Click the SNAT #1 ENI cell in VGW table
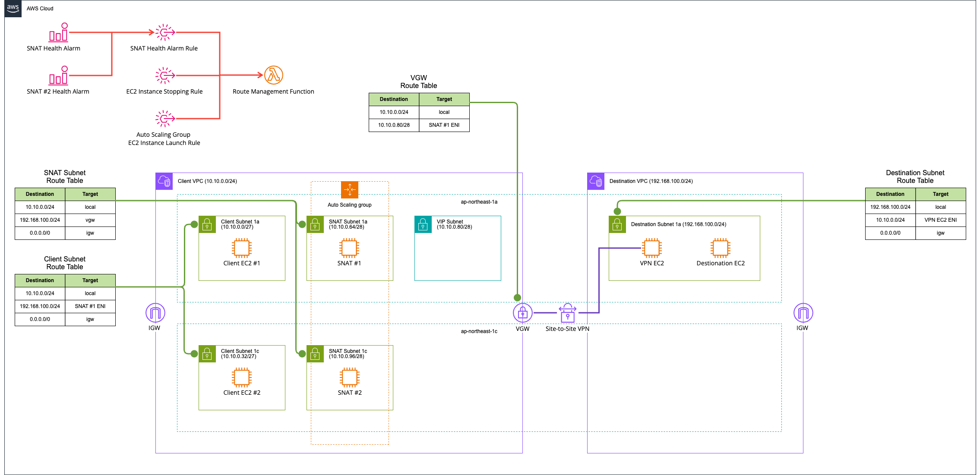This screenshot has width=980, height=475. (444, 125)
